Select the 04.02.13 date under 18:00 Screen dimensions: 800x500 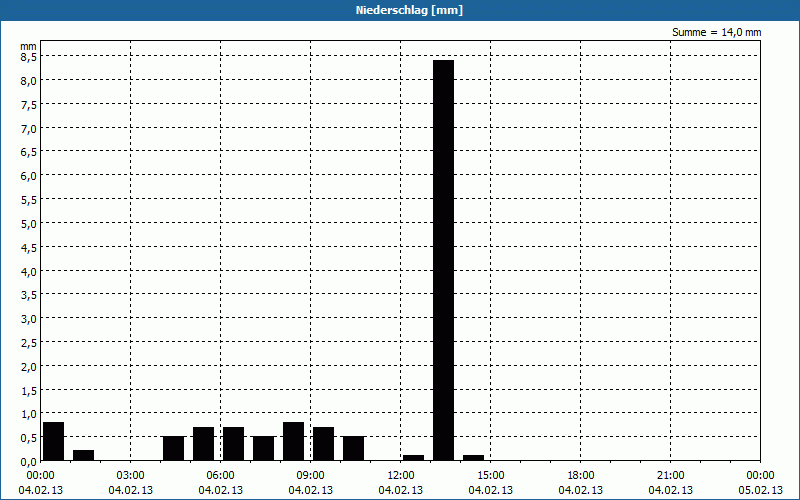point(581,490)
